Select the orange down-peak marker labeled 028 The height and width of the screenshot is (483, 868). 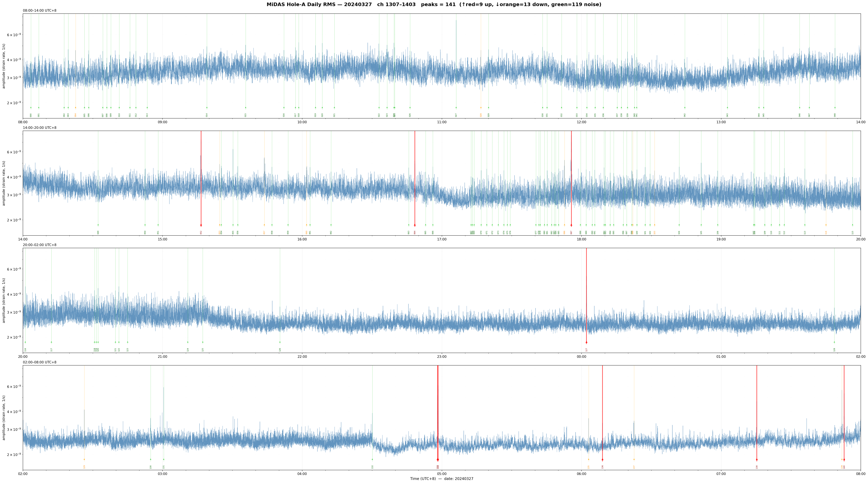tap(481, 108)
